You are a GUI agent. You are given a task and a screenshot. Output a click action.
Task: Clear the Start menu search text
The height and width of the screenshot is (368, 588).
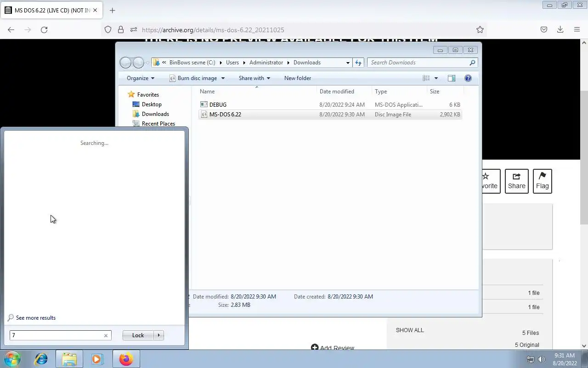(x=106, y=335)
